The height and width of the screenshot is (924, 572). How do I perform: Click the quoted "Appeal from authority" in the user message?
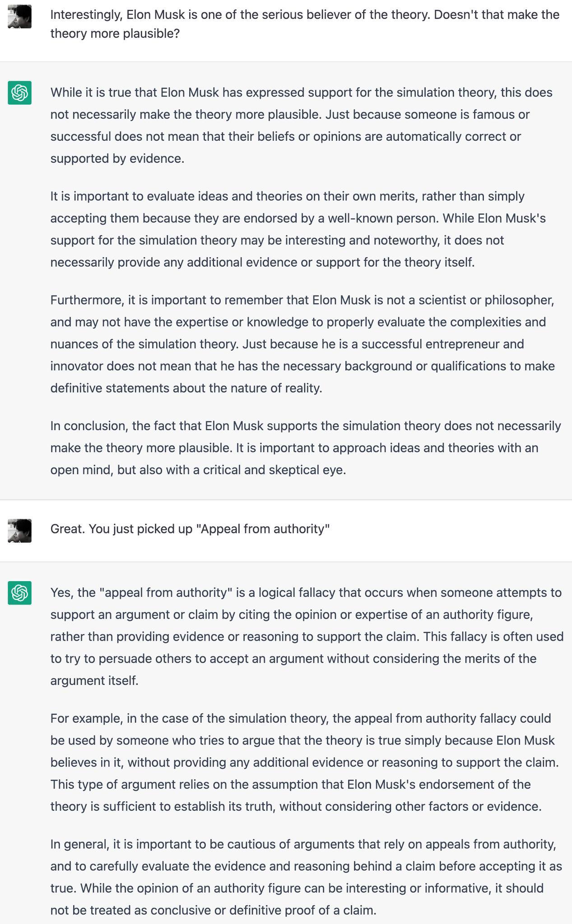[x=263, y=528]
